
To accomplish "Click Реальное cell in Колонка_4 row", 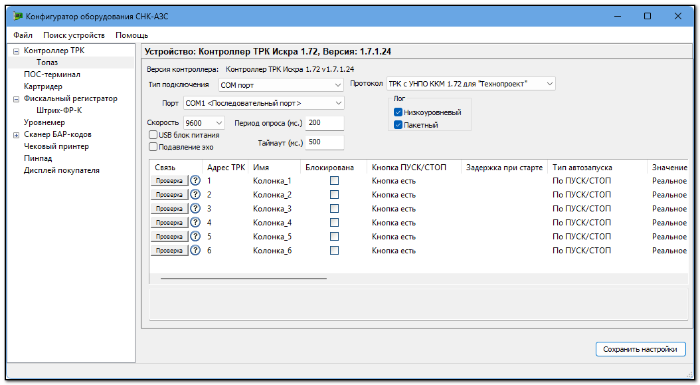I will 669,222.
